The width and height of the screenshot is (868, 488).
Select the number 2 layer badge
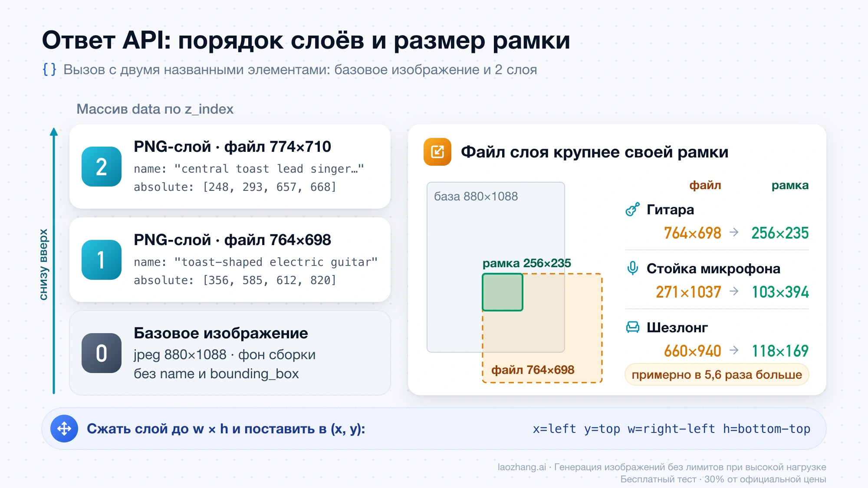[x=102, y=167]
